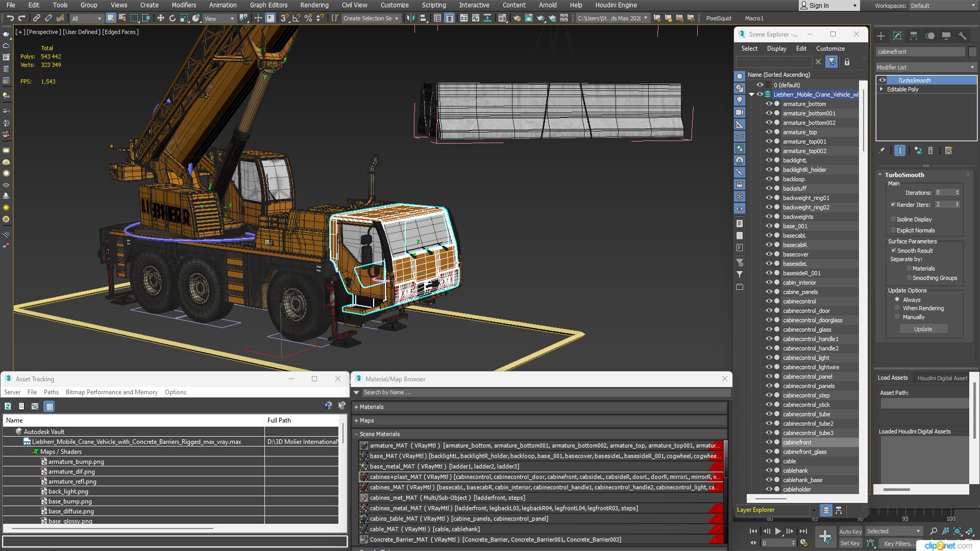Collapse the Liebherr_Mobile_Crane_Vehicle layer
Image resolution: width=980 pixels, height=551 pixels.
(751, 94)
